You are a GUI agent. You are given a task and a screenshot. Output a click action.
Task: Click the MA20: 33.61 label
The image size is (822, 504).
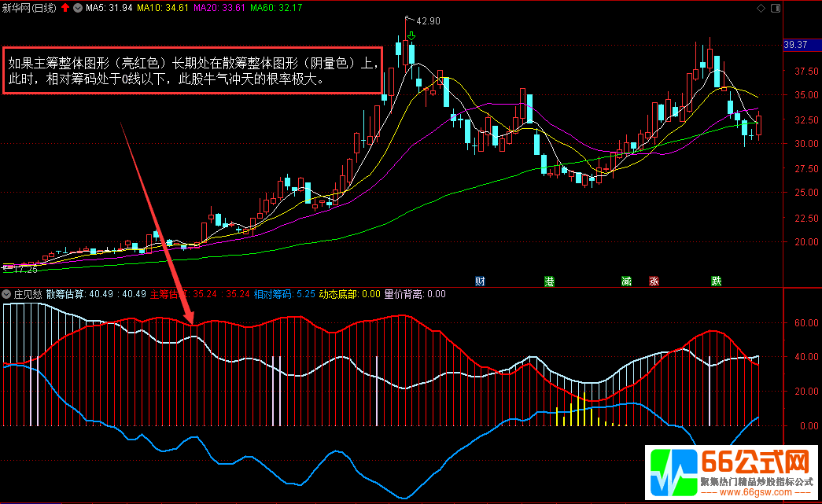pos(219,8)
